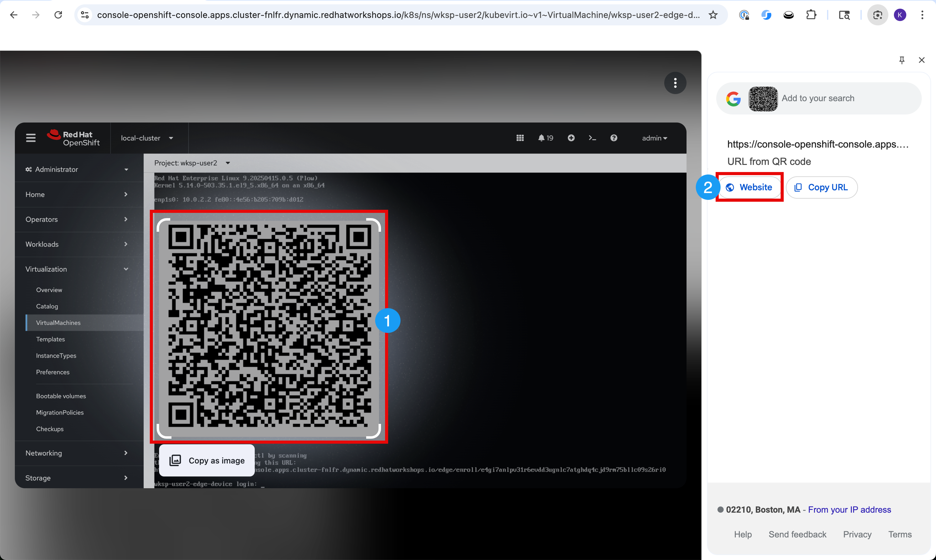
Task: Expand the Home navigation section
Action: (77, 194)
